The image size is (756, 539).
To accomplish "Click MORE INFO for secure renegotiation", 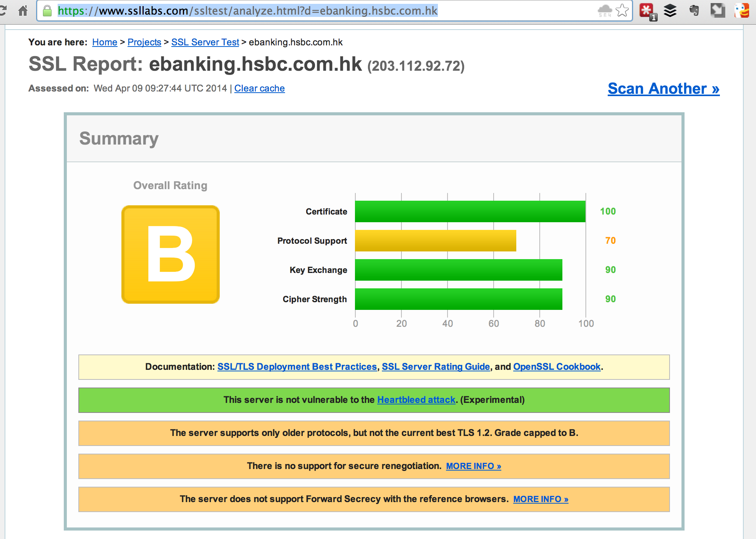I will 473,466.
